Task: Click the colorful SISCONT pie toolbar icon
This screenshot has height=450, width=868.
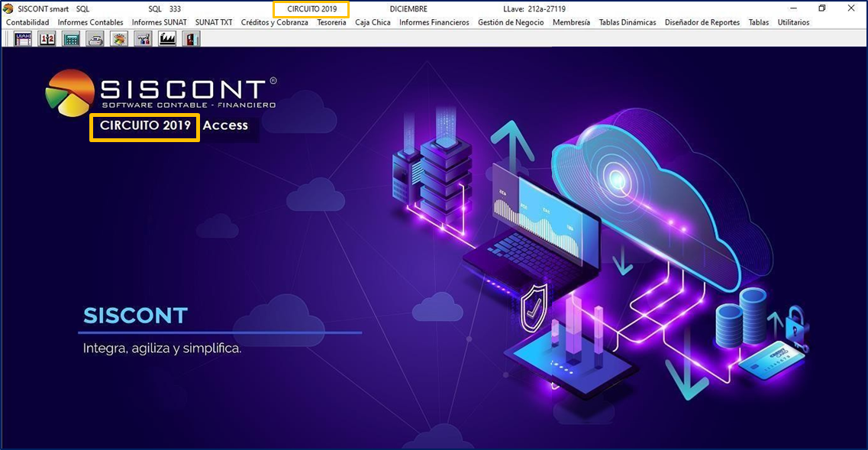Action: 119,39
